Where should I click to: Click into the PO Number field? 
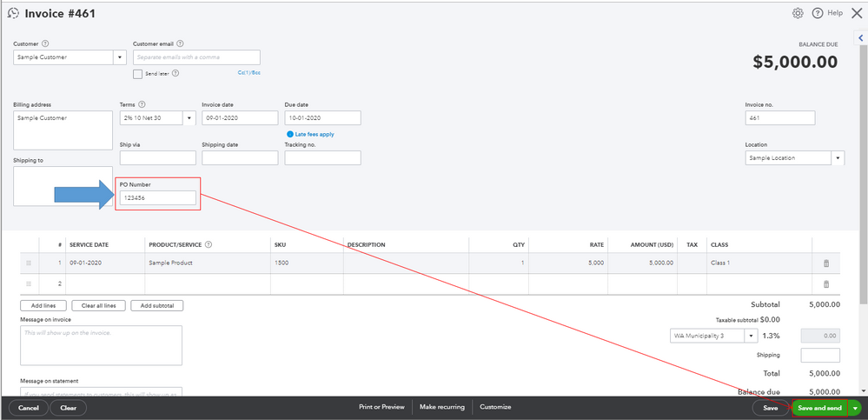point(158,197)
